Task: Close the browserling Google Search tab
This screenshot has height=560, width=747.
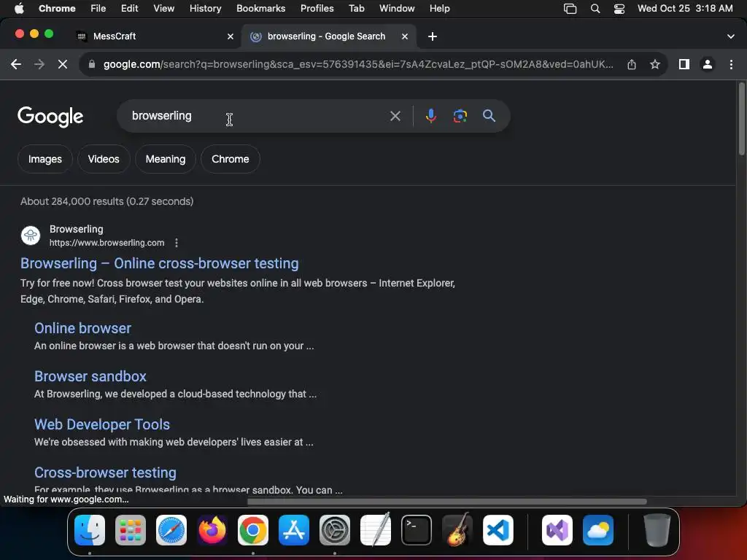Action: coord(404,36)
